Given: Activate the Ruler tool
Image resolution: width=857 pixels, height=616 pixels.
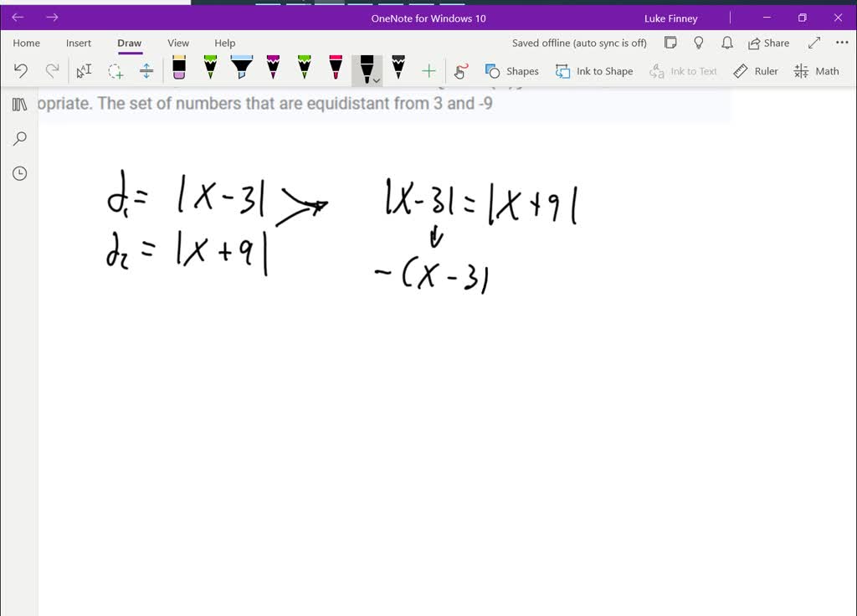Looking at the screenshot, I should [756, 71].
